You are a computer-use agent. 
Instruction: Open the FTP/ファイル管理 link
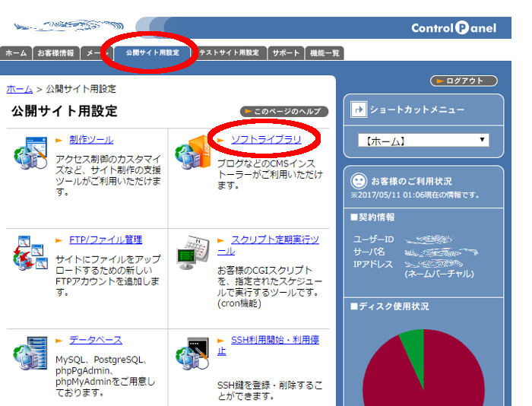click(x=105, y=239)
